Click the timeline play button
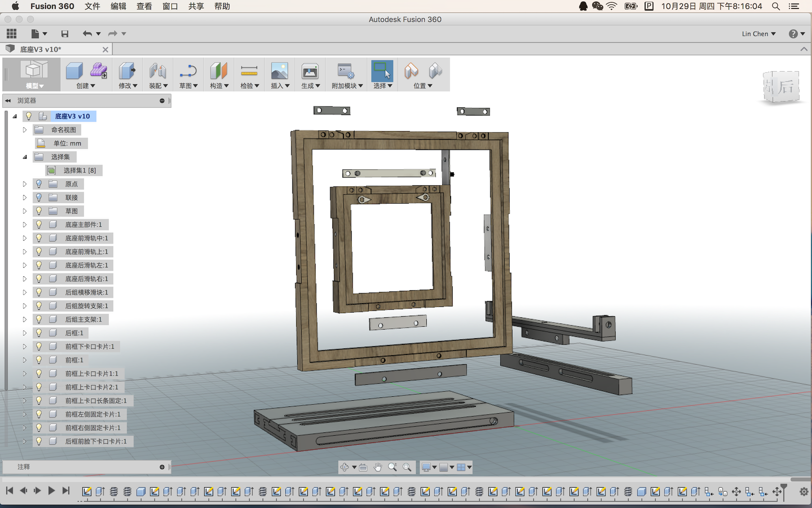The width and height of the screenshot is (812, 508). (51, 491)
